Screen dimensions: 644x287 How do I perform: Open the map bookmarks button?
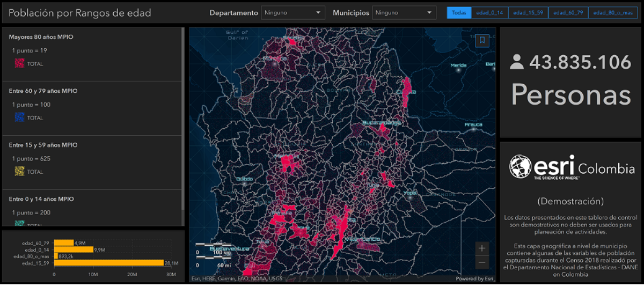pyautogui.click(x=482, y=40)
